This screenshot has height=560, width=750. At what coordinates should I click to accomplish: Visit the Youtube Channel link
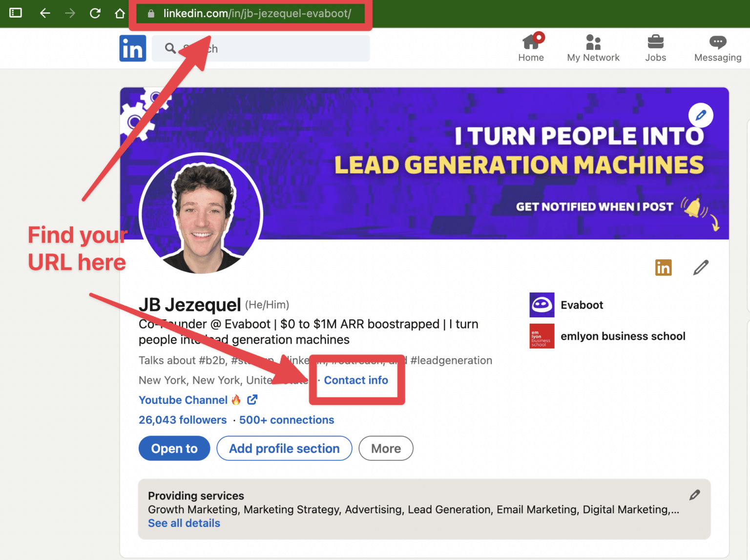click(x=183, y=400)
